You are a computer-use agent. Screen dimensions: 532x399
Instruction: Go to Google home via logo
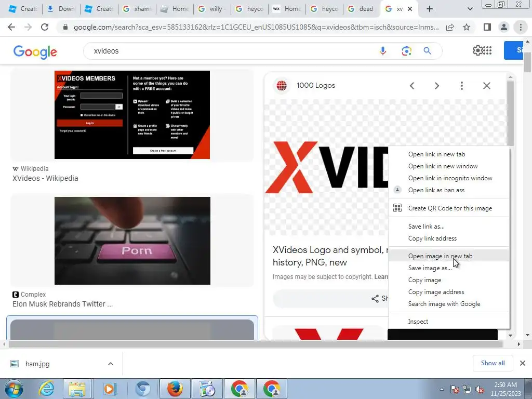click(35, 51)
